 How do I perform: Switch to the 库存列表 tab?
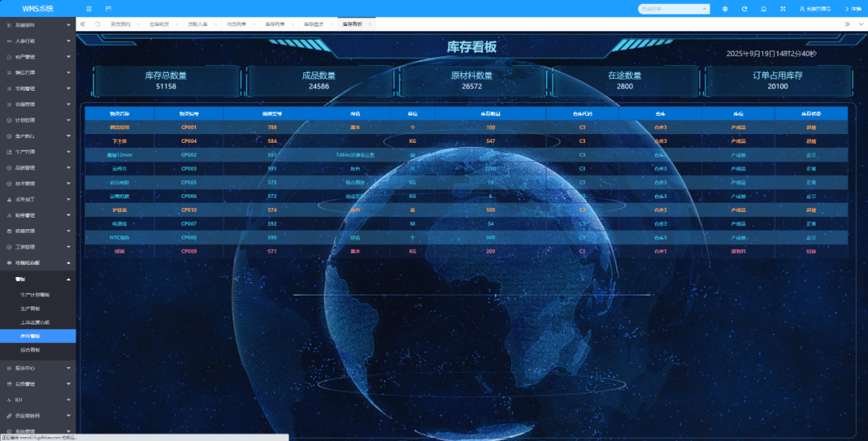pyautogui.click(x=275, y=24)
